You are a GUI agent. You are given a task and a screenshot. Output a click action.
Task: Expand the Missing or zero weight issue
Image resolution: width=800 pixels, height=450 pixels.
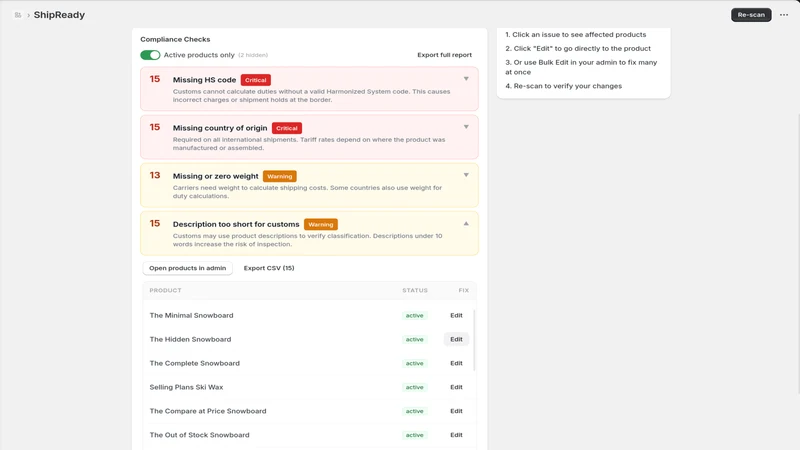click(466, 175)
